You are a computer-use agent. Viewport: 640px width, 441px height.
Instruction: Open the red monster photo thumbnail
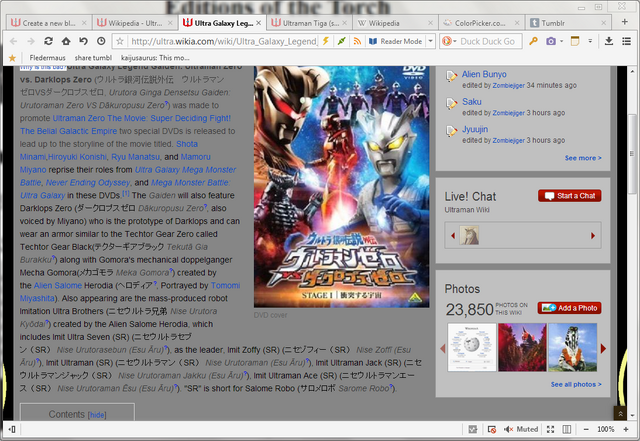(x=522, y=347)
